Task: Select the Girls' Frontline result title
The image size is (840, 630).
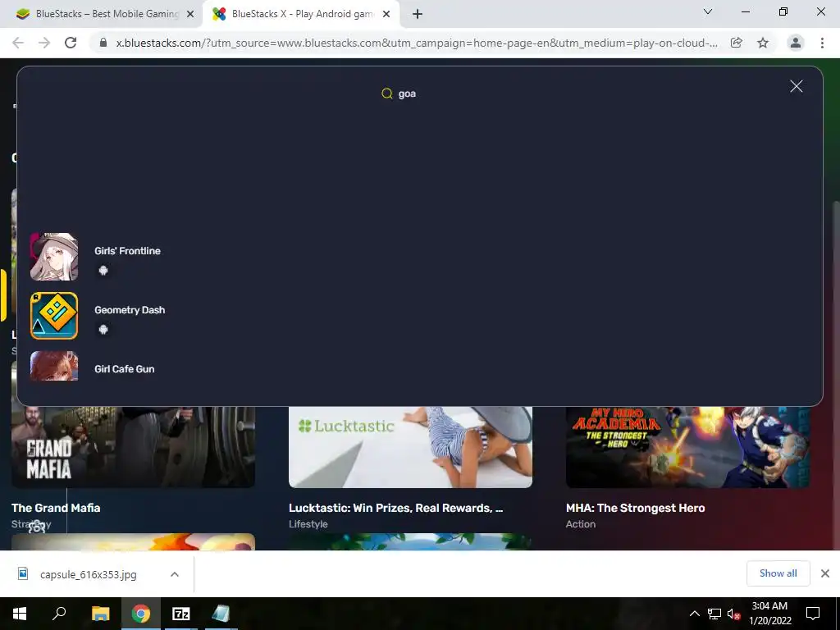Action: (x=127, y=251)
